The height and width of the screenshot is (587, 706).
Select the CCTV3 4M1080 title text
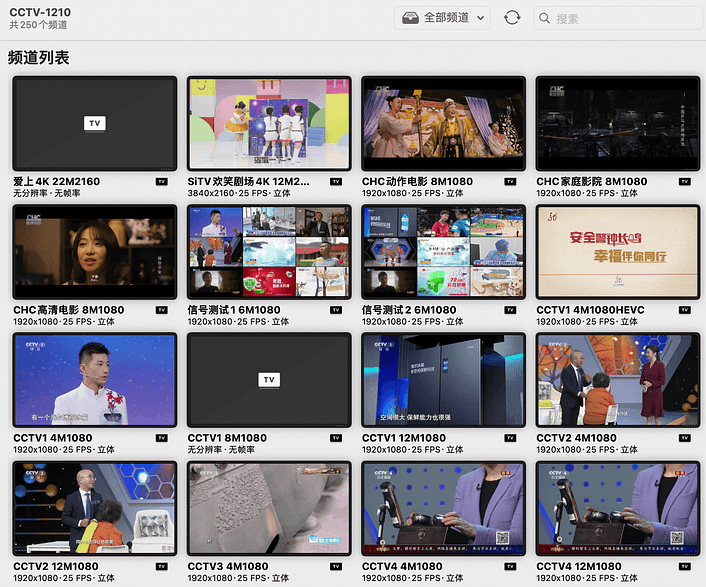(x=228, y=566)
